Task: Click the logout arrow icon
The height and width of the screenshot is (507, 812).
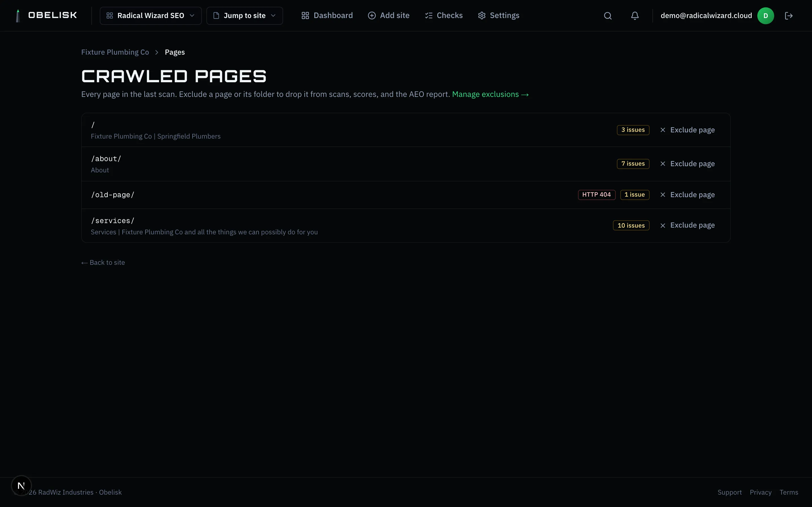Action: [x=789, y=16]
